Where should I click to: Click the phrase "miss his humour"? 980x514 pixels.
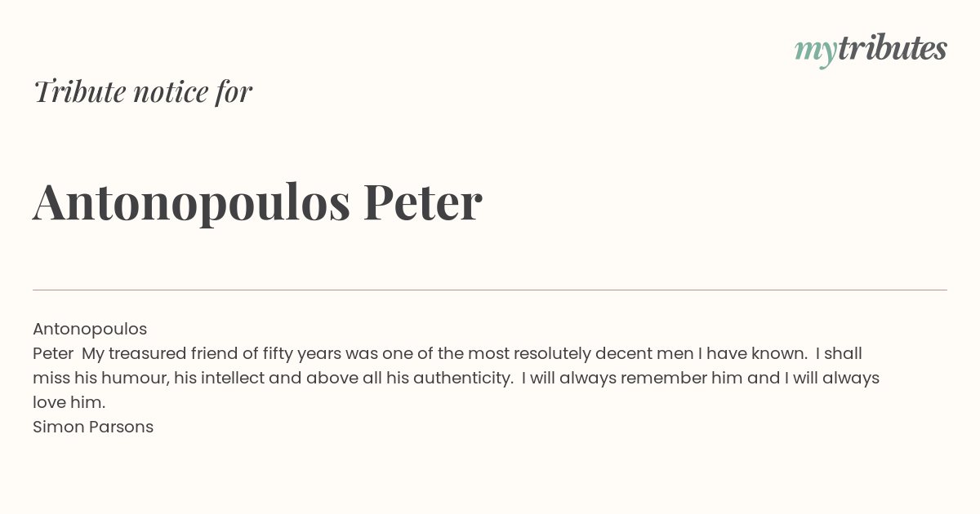tap(100, 378)
